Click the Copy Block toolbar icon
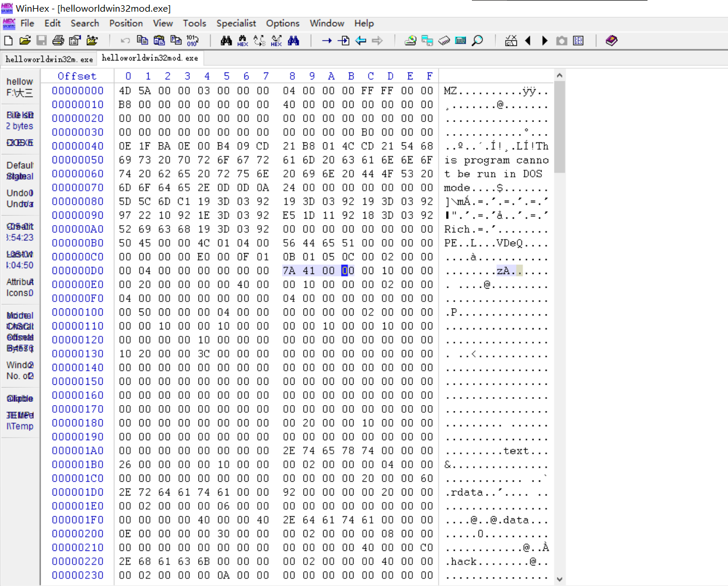The height and width of the screenshot is (586, 728). click(x=142, y=40)
